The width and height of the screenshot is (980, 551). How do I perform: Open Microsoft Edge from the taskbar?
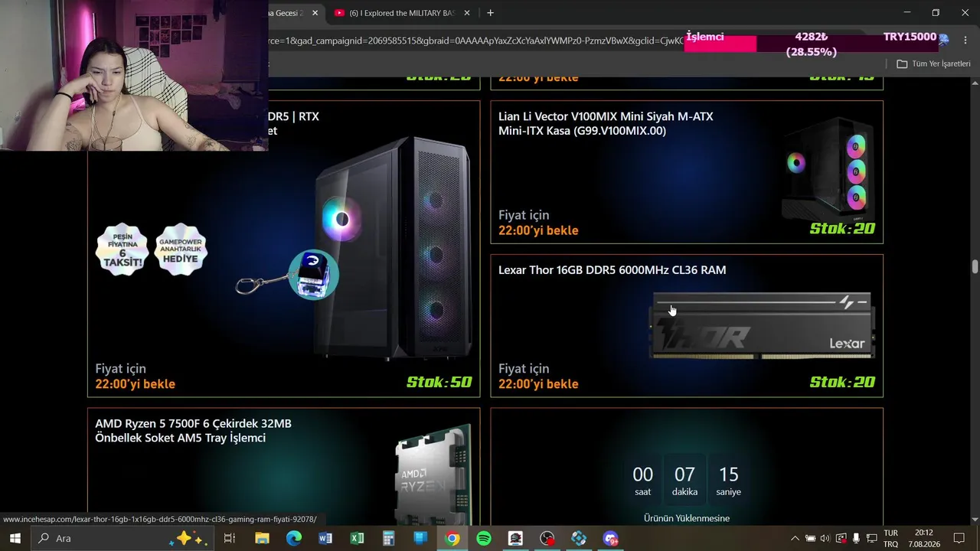click(294, 538)
